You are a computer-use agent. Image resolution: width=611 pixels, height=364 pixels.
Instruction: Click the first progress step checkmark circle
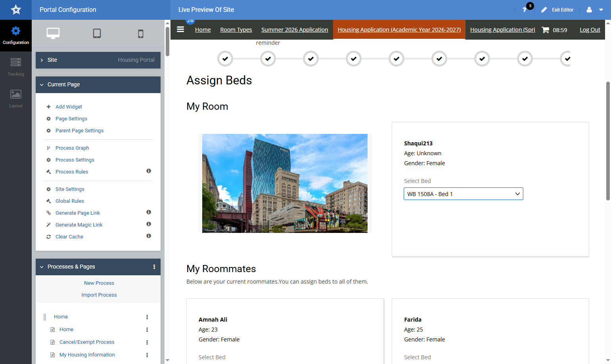pos(225,59)
